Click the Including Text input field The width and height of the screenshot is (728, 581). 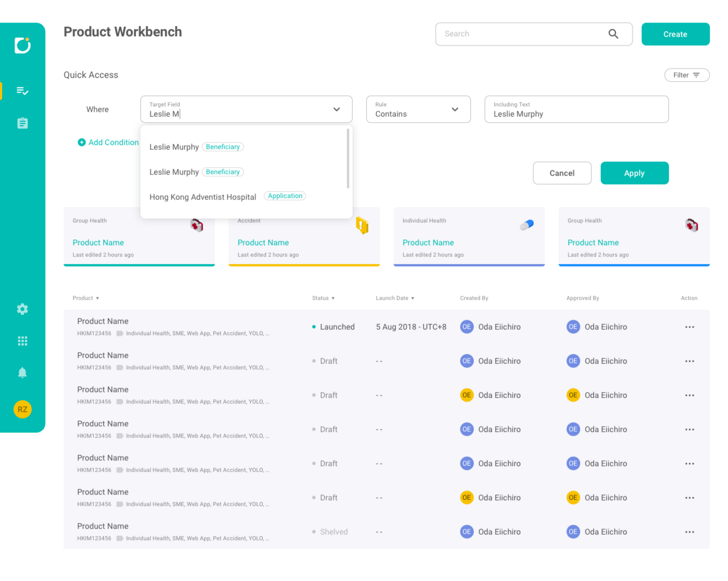tap(576, 109)
